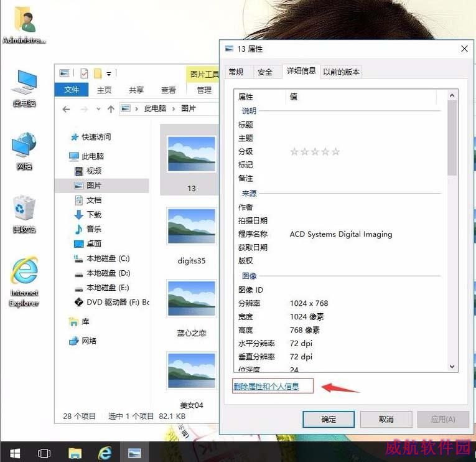Open the 此电脑 desktop icon
476x462 pixels.
[24, 88]
